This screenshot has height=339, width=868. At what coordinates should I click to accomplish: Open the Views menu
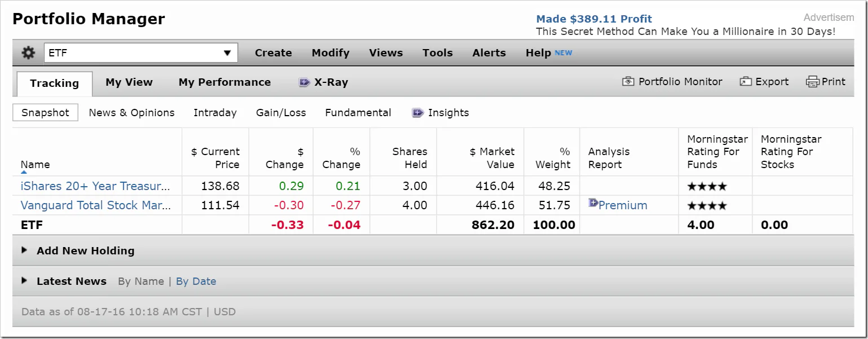pos(386,53)
